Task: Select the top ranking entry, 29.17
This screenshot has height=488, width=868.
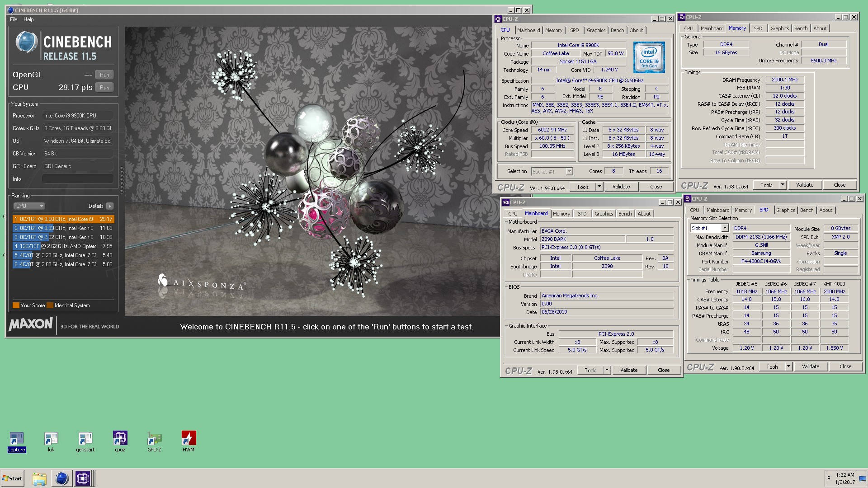Action: tap(63, 219)
